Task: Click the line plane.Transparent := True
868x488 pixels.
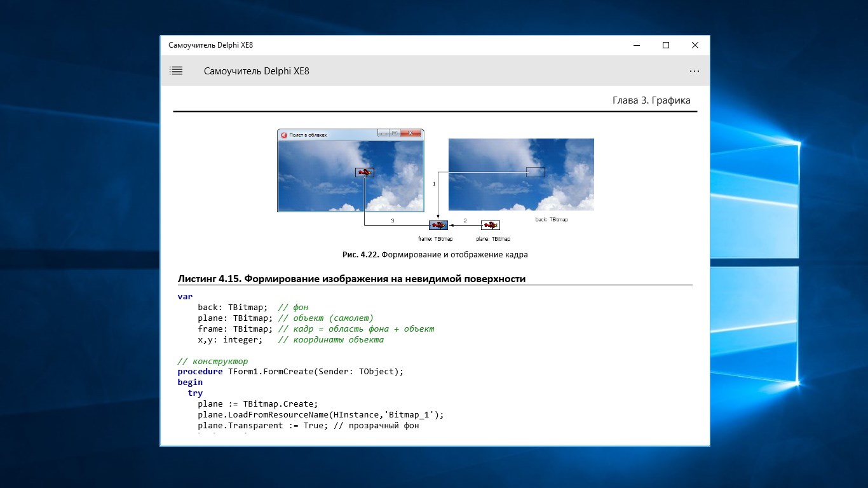Action: pos(308,426)
